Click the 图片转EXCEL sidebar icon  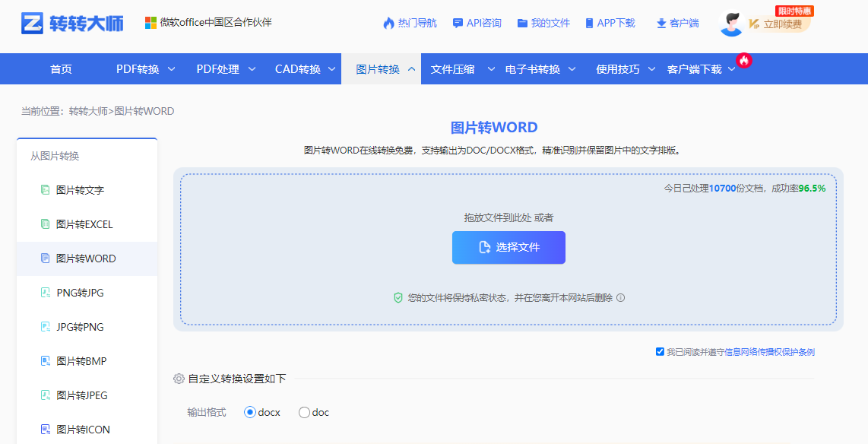click(46, 224)
